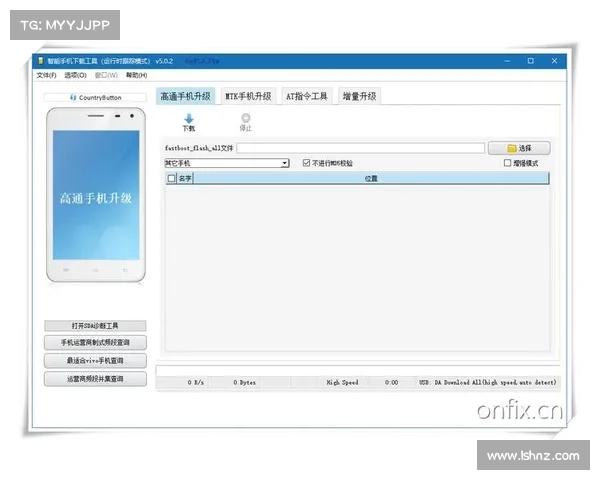Click the 选择 browse folder button
This screenshot has width=600, height=480.
tap(519, 148)
